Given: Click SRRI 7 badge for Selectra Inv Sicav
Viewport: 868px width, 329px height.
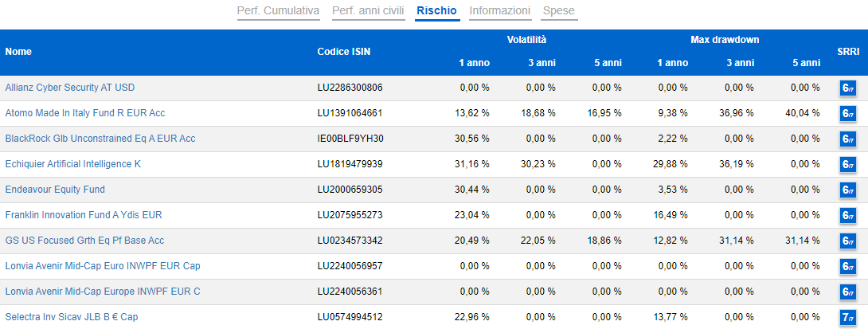Looking at the screenshot, I should pyautogui.click(x=847, y=317).
